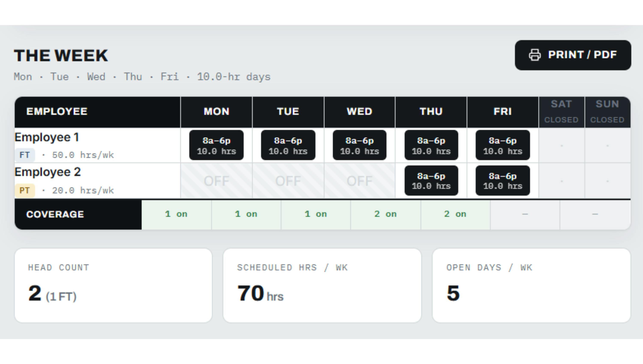Select the SUN CLOSED column header
This screenshot has width=643, height=364.
607,112
